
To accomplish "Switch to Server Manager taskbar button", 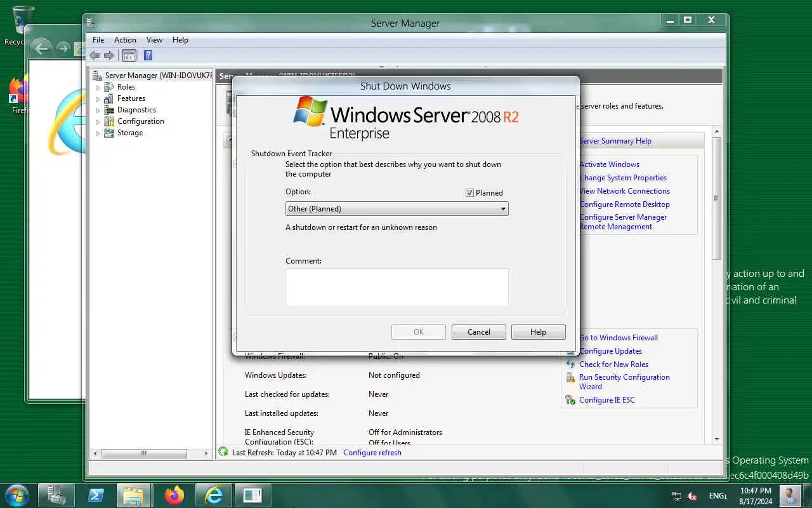I will 56,495.
